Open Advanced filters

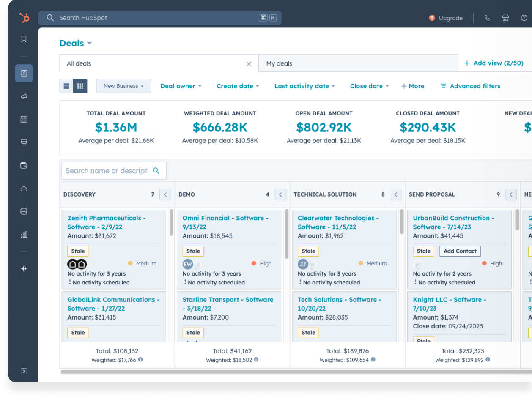471,86
